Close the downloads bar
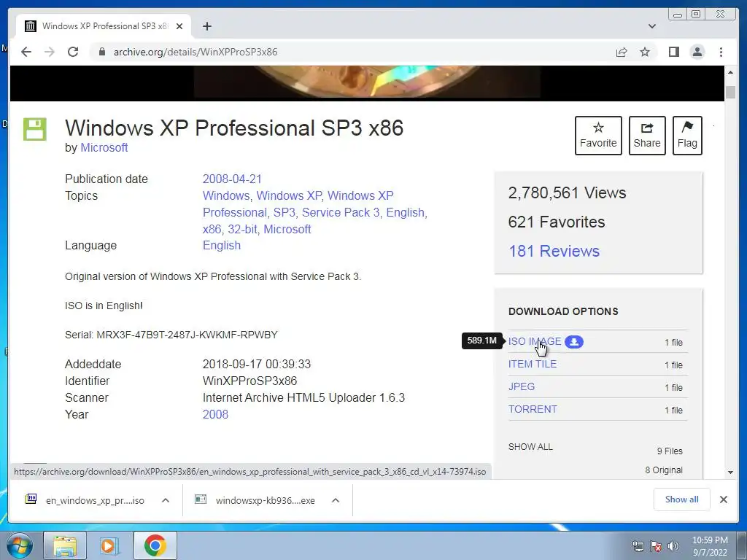The height and width of the screenshot is (560, 747). coord(724,499)
